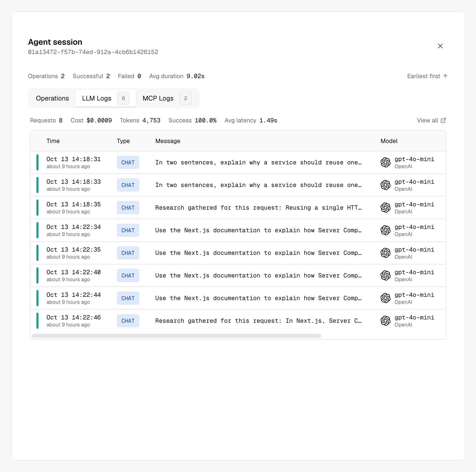Screen dimensions: 476x472
Task: Open the 'Research gathered... Reusing a single HTT' message
Action: click(x=258, y=208)
